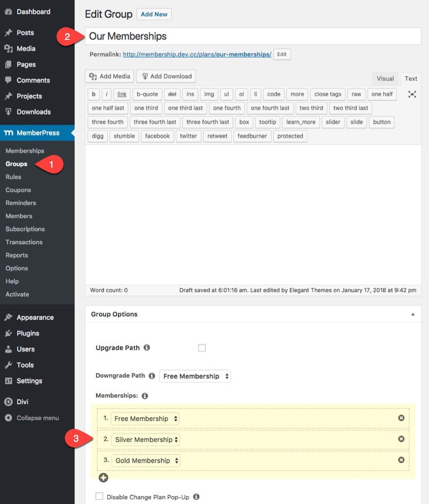
Task: Click the Appearance brush icon
Action: (x=8, y=317)
